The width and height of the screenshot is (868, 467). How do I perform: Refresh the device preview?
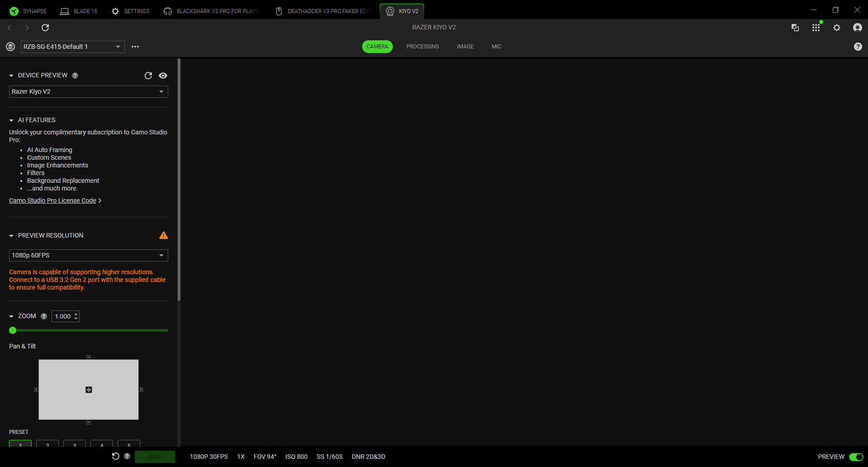[x=148, y=76]
